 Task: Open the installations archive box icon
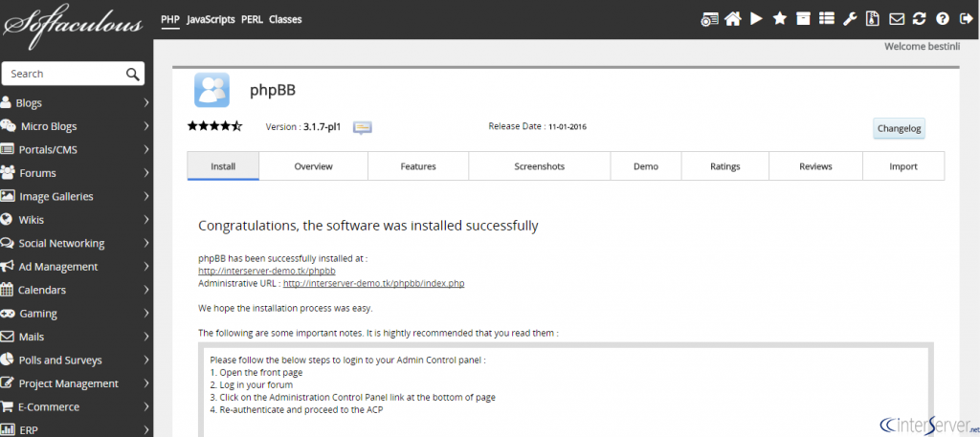803,19
